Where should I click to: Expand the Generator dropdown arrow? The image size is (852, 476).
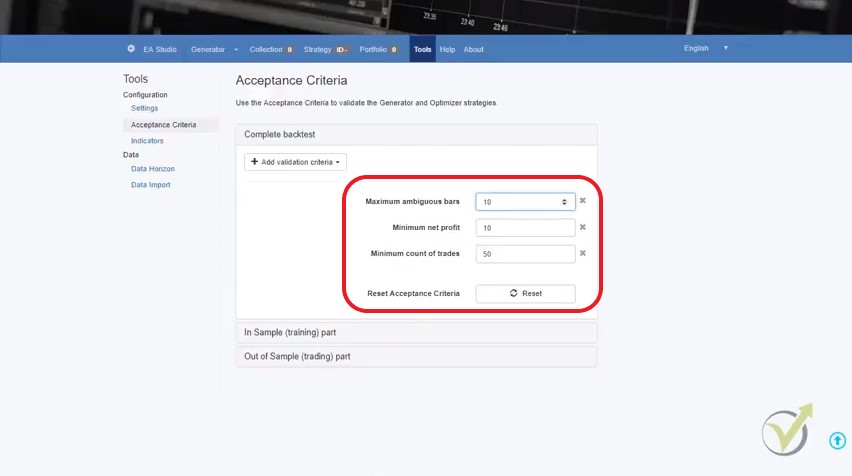236,49
